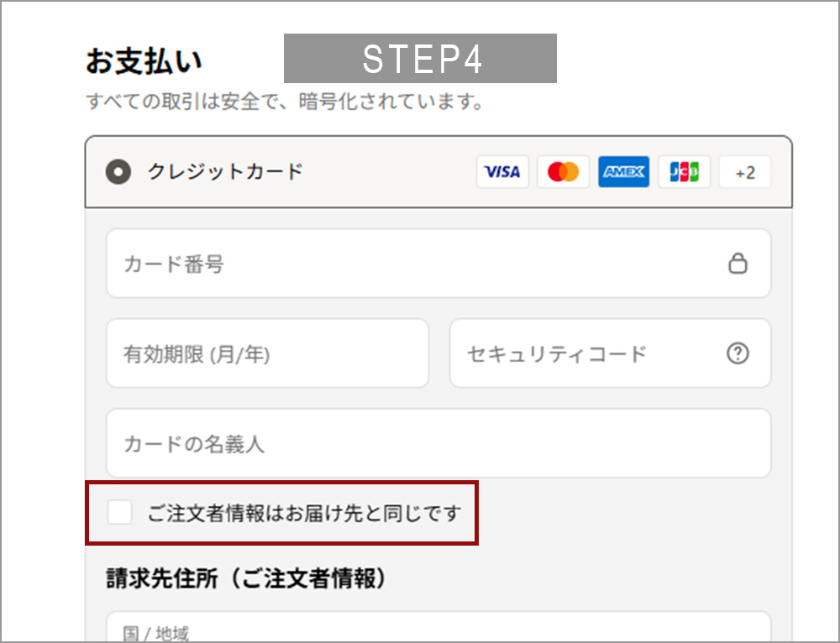This screenshot has height=643, width=840.
Task: Select the クレジットカード radio button
Action: pos(118,172)
